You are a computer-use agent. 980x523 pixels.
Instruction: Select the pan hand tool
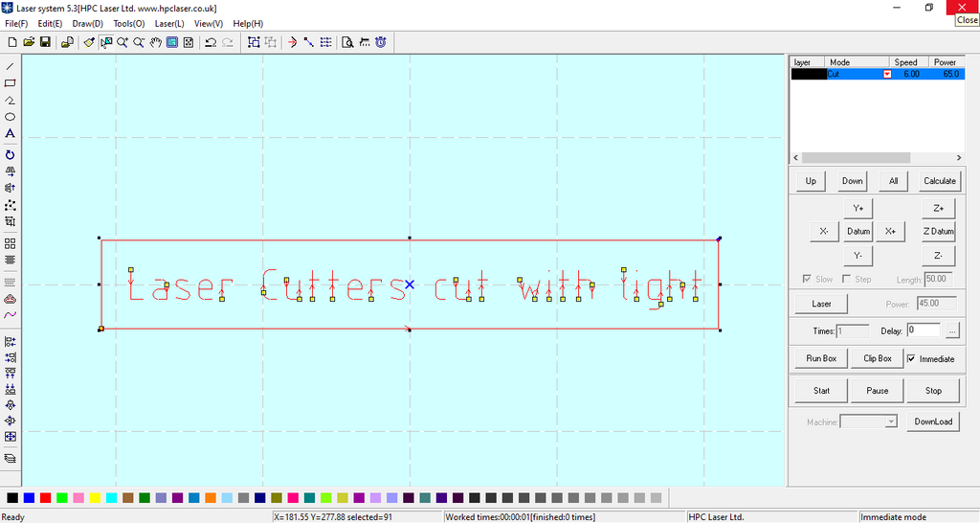[156, 42]
